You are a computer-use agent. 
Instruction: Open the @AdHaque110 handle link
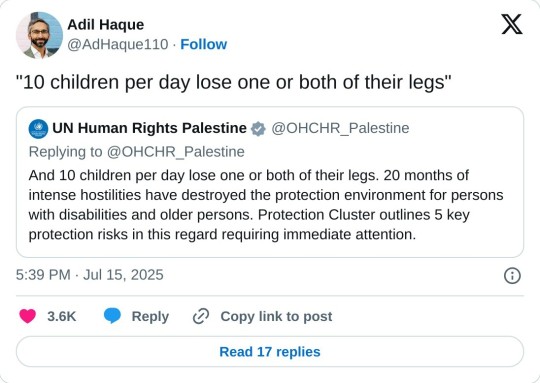[118, 44]
